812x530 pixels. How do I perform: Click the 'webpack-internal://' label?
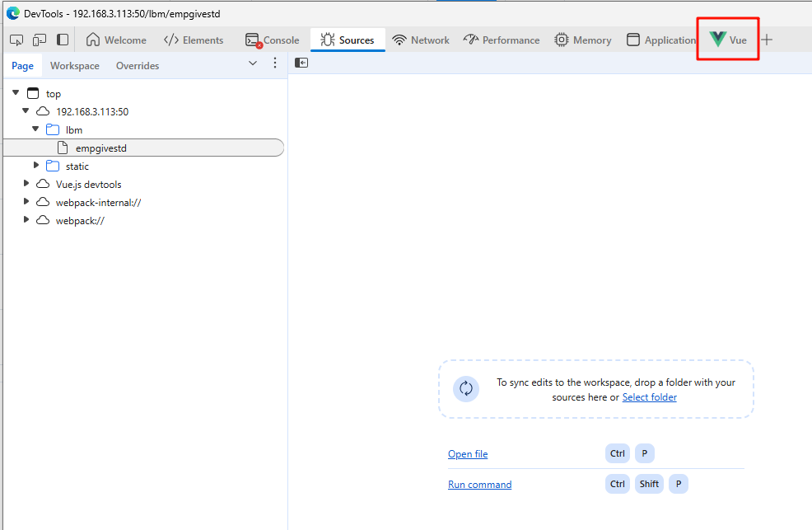[98, 203]
